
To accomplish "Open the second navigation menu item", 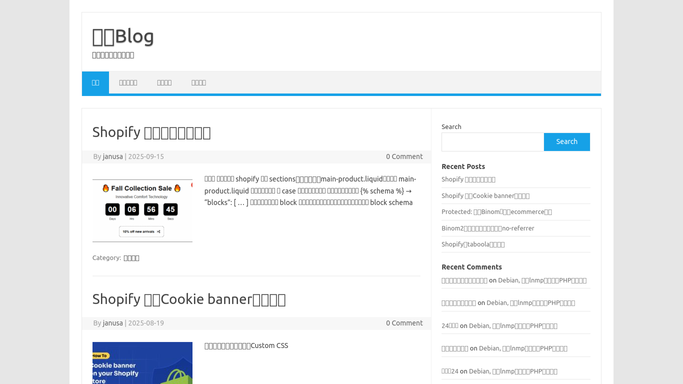I will 128,83.
